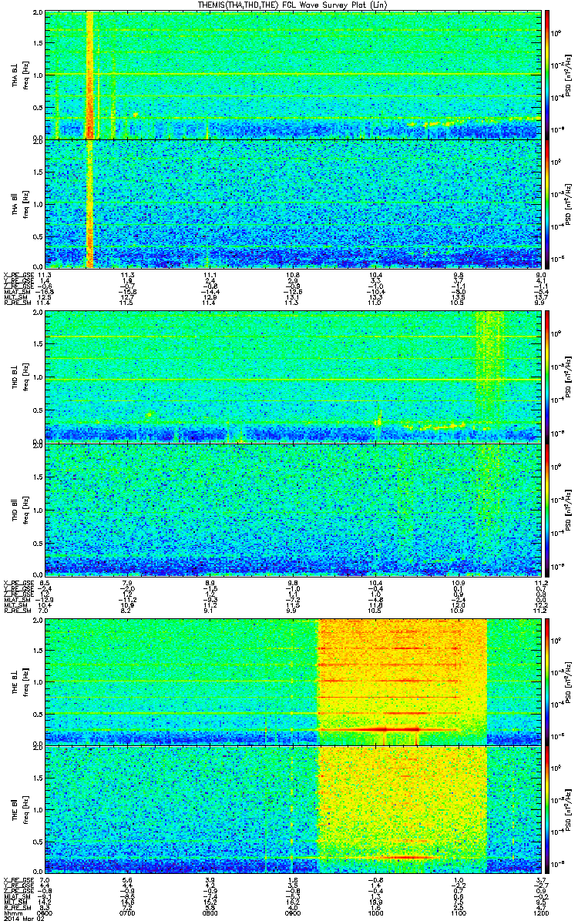The image size is (578, 924).
Task: Open the THD B-perpendicular spectrogram panel
Action: coord(292,377)
